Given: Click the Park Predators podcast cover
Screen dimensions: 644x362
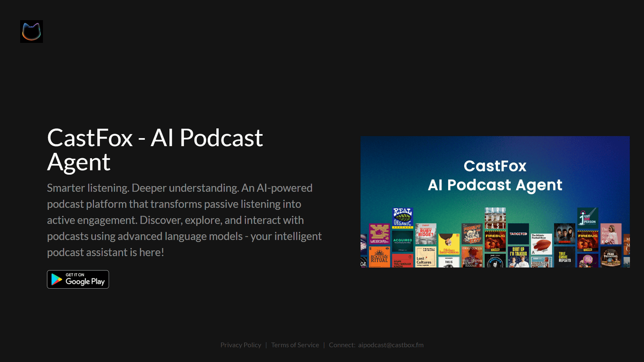Looking at the screenshot, I should [x=610, y=257].
